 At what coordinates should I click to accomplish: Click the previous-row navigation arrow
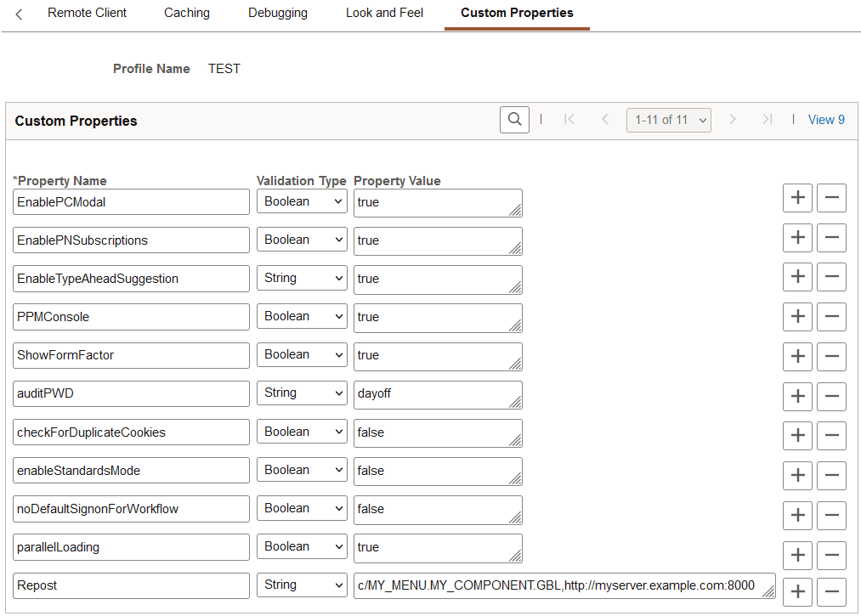[x=603, y=119]
